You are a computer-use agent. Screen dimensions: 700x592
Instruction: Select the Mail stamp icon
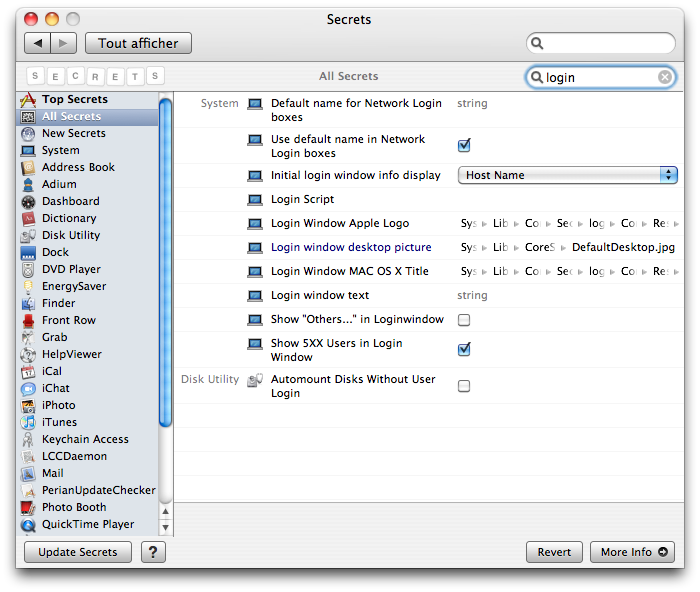[x=28, y=474]
